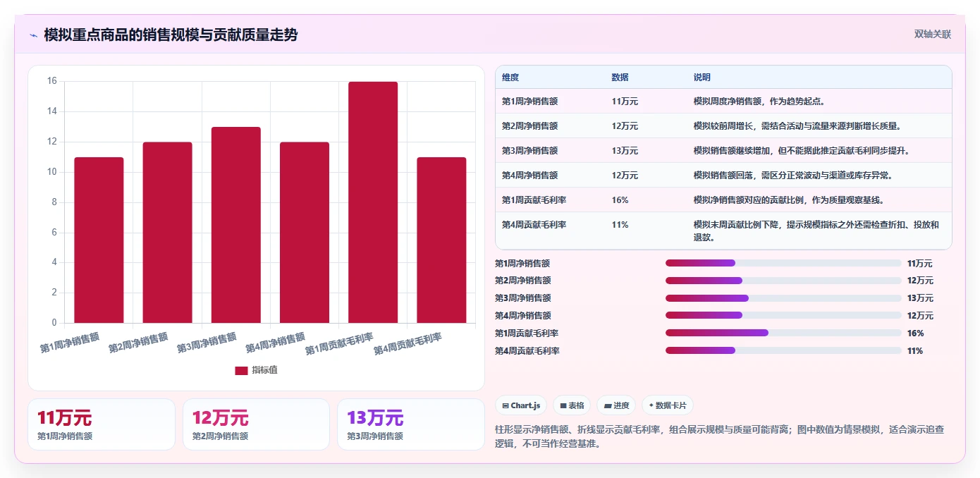Image resolution: width=980 pixels, height=478 pixels.
Task: Click the 第1周贡献毛利率 label in the progress list
Action: 527,333
